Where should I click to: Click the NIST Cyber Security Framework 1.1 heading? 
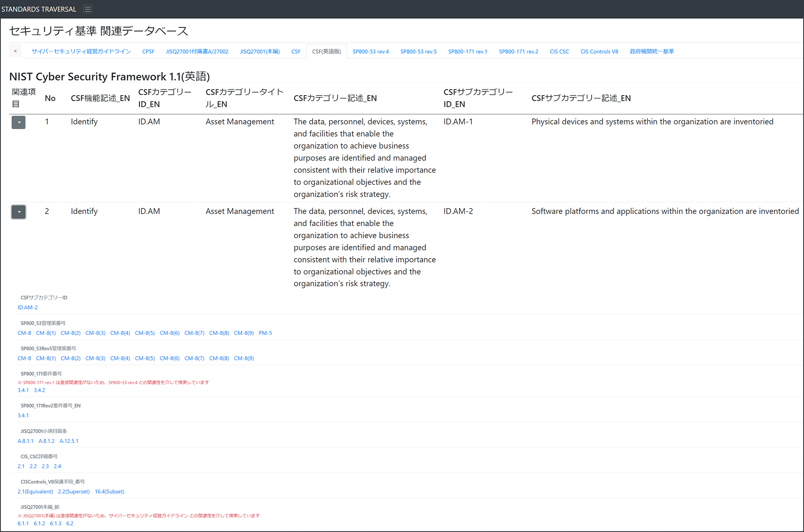110,77
